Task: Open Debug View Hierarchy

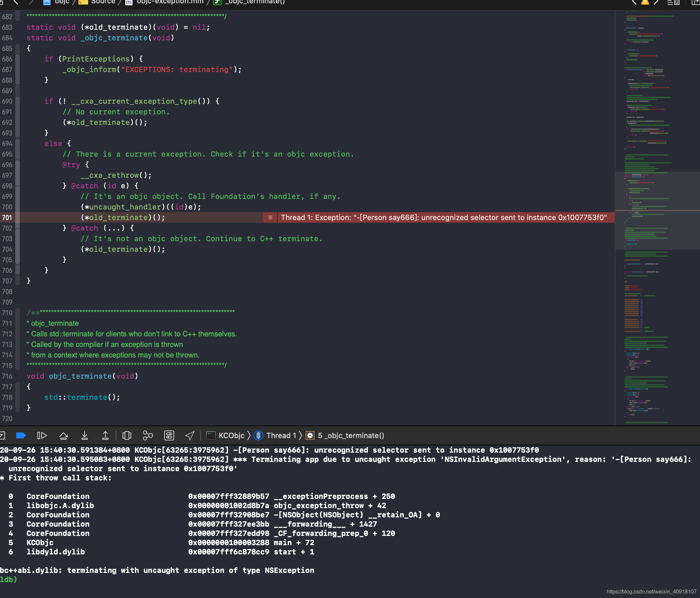Action: (127, 435)
